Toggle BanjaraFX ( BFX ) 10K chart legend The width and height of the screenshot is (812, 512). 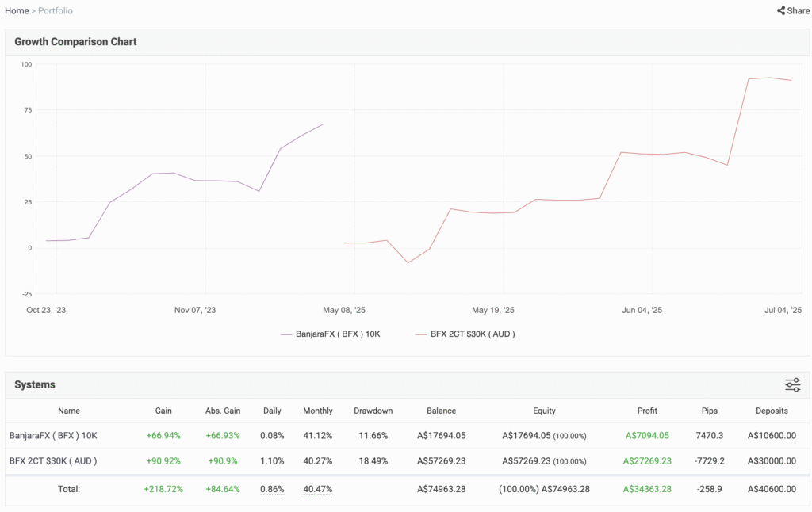(x=331, y=334)
